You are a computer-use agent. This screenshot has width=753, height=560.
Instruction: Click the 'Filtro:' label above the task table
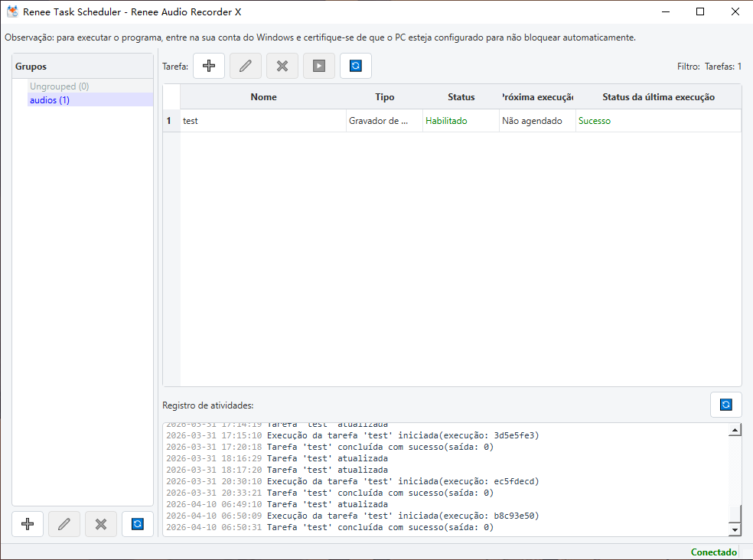[689, 67]
